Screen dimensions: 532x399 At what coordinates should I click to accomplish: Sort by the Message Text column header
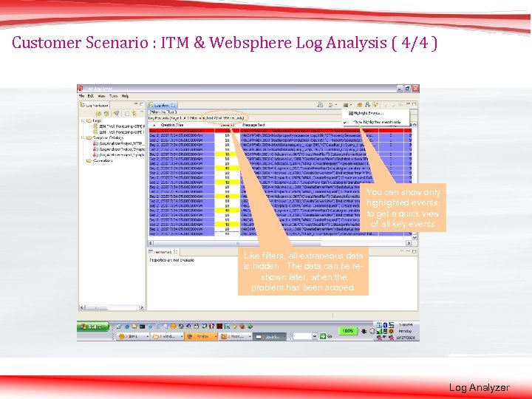(253, 125)
